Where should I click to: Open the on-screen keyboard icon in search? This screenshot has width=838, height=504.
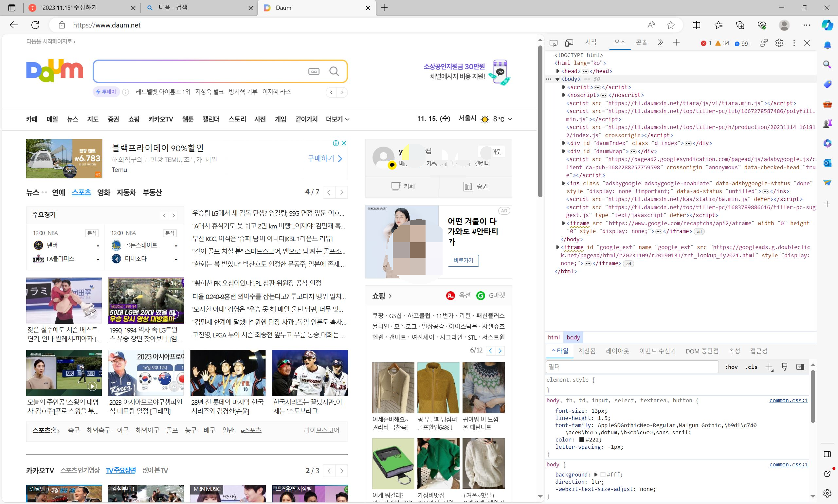(314, 71)
